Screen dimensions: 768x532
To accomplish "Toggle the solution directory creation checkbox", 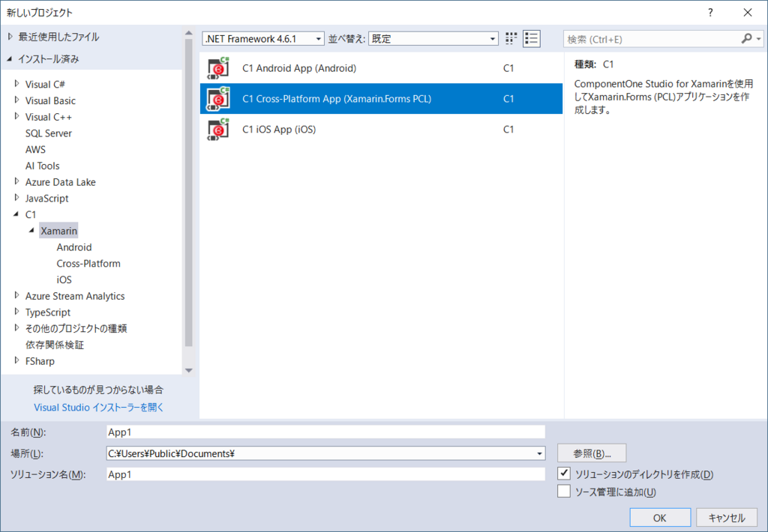I will (x=564, y=474).
